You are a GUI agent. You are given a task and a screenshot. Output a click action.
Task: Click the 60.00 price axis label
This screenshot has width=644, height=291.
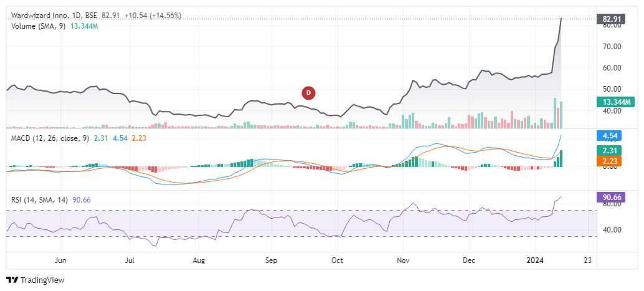[x=611, y=68]
